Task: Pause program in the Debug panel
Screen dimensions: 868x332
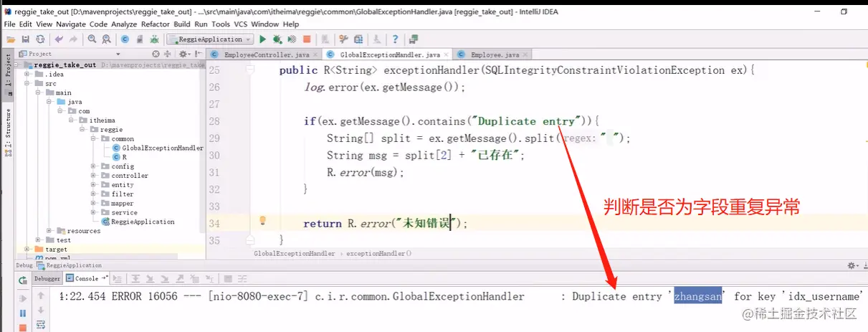Action: [23, 313]
